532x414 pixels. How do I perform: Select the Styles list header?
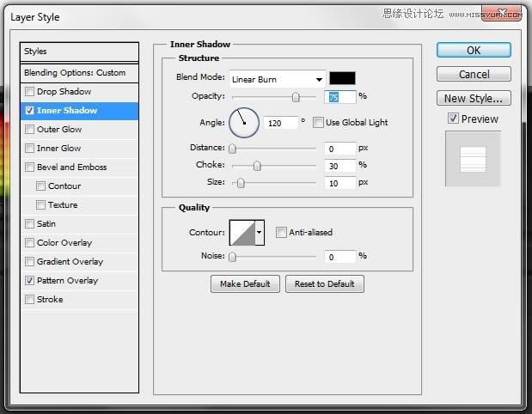pyautogui.click(x=79, y=52)
